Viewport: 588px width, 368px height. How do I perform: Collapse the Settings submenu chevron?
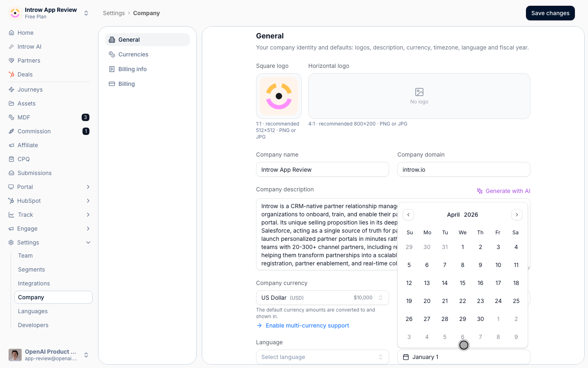88,242
